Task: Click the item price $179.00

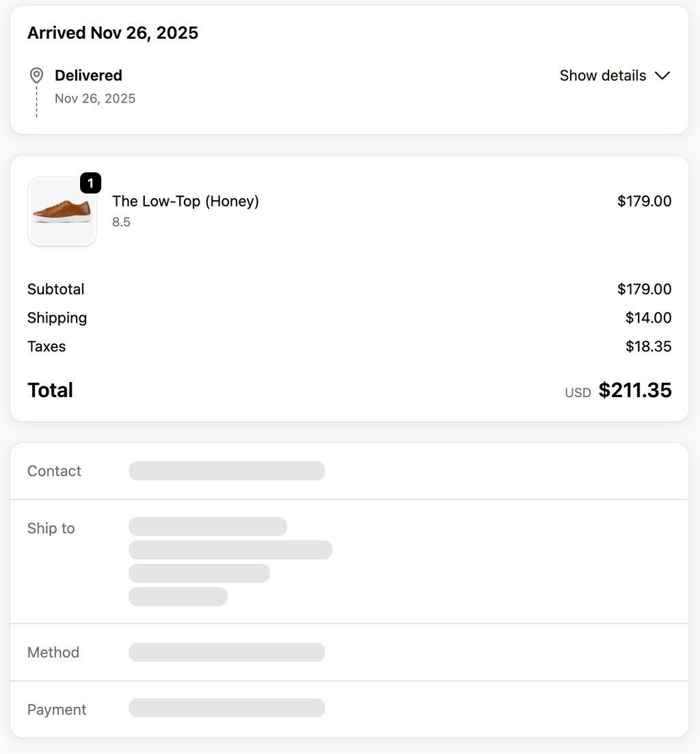Action: coord(644,201)
